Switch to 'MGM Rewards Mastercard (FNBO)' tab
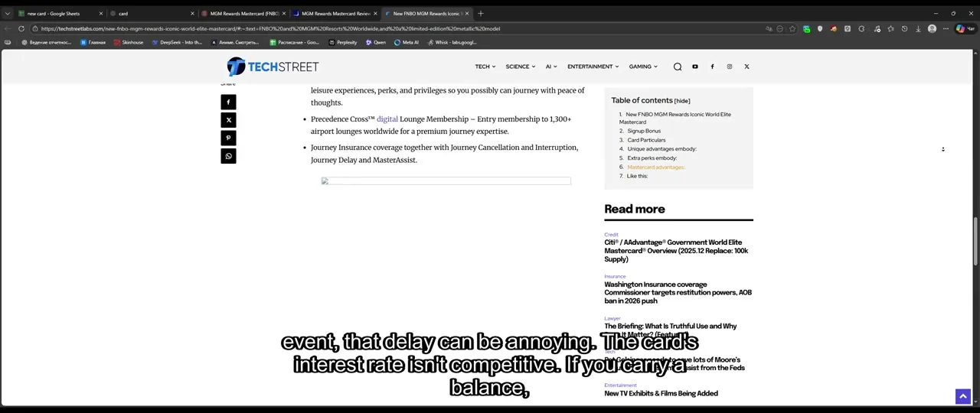This screenshot has width=980, height=413. (x=244, y=13)
